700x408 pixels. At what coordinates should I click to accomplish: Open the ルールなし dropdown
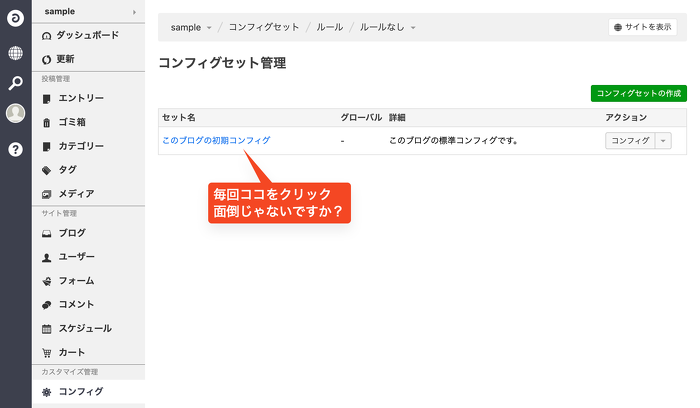pyautogui.click(x=390, y=27)
